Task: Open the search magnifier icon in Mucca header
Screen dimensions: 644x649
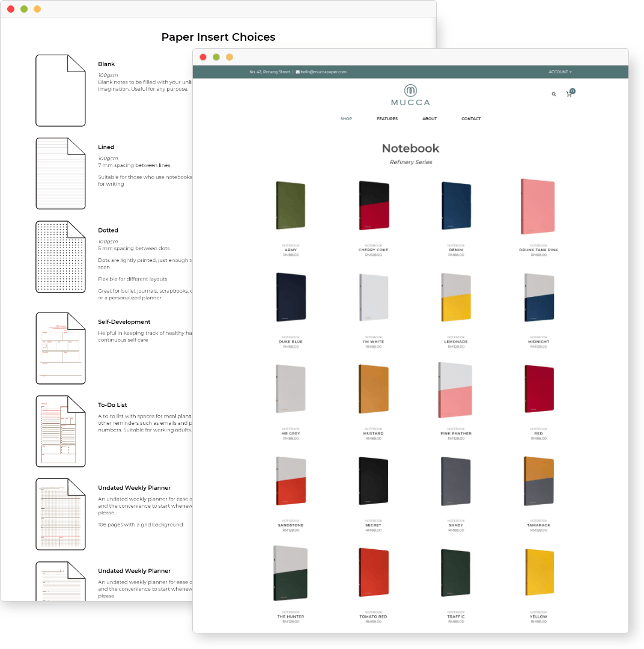Action: point(554,94)
